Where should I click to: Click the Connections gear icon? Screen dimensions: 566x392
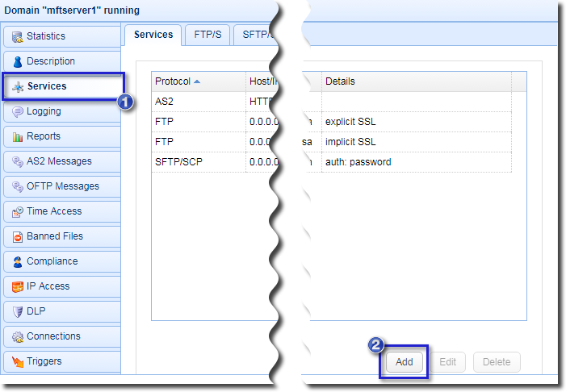[17, 337]
